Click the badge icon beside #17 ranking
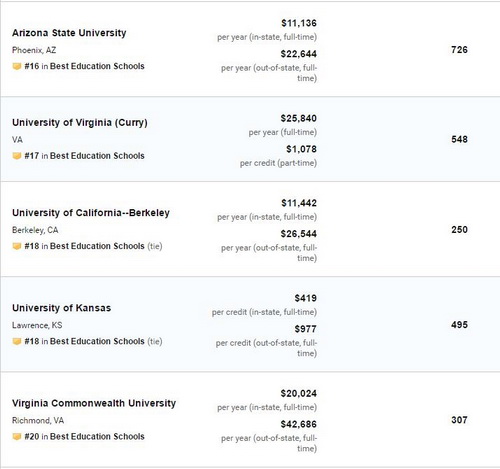Image resolution: width=500 pixels, height=469 pixels. pyautogui.click(x=17, y=156)
